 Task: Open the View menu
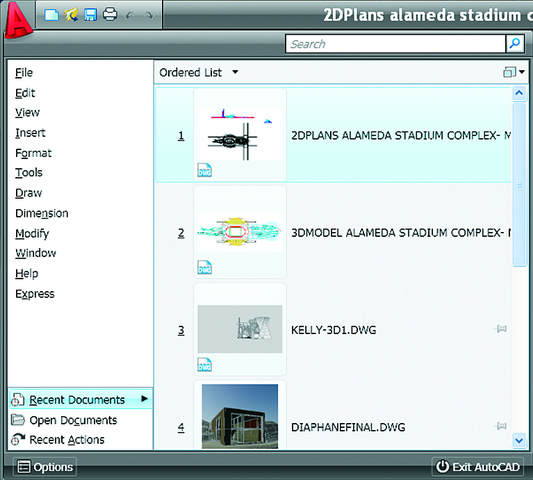point(27,112)
